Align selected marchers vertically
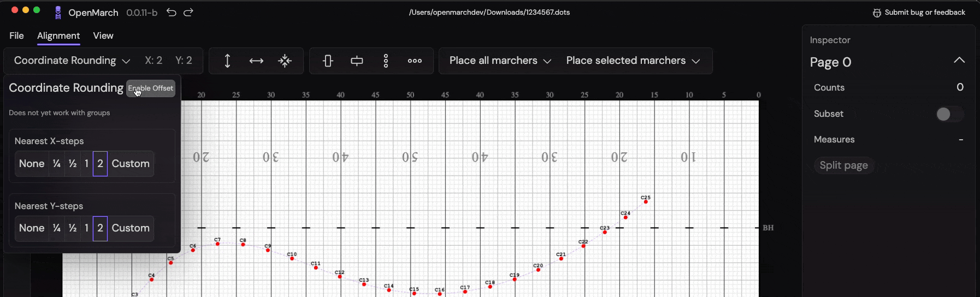 [x=328, y=61]
